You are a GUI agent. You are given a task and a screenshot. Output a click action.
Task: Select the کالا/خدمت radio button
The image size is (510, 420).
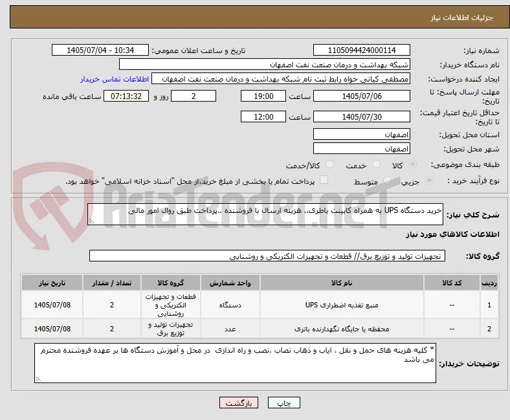click(329, 164)
